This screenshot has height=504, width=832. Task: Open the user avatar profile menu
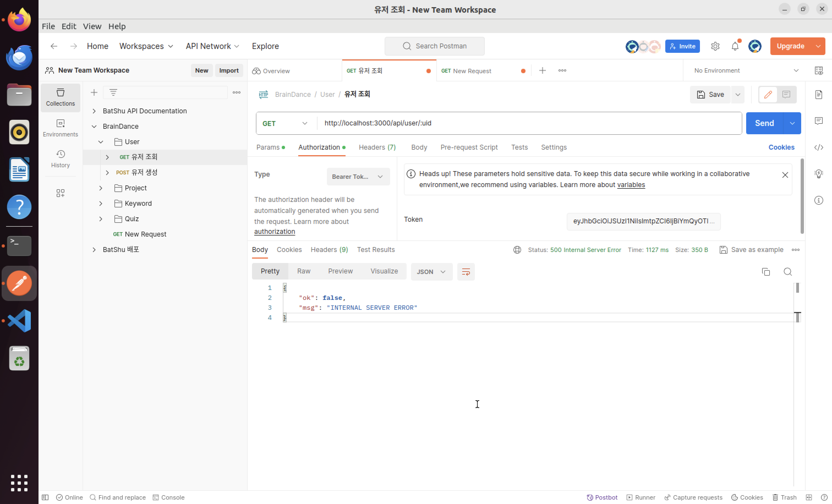(x=754, y=46)
